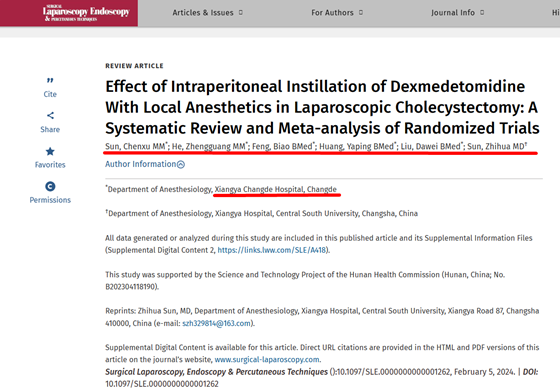The image size is (560, 390).
Task: Click the Author Information link text
Action: coord(140,164)
